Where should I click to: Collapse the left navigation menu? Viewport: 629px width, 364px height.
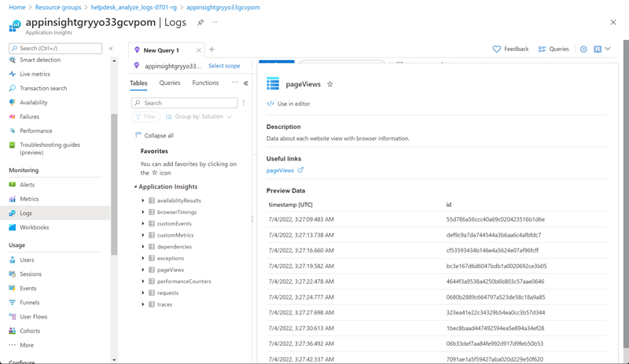click(x=111, y=49)
